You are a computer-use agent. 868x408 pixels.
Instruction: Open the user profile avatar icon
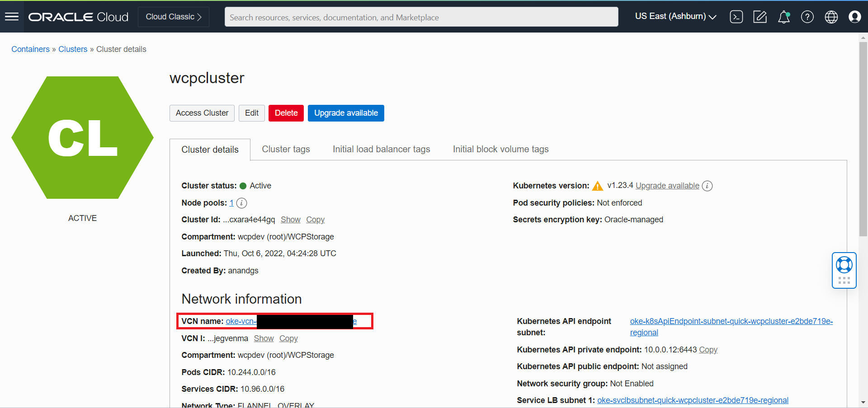point(855,17)
